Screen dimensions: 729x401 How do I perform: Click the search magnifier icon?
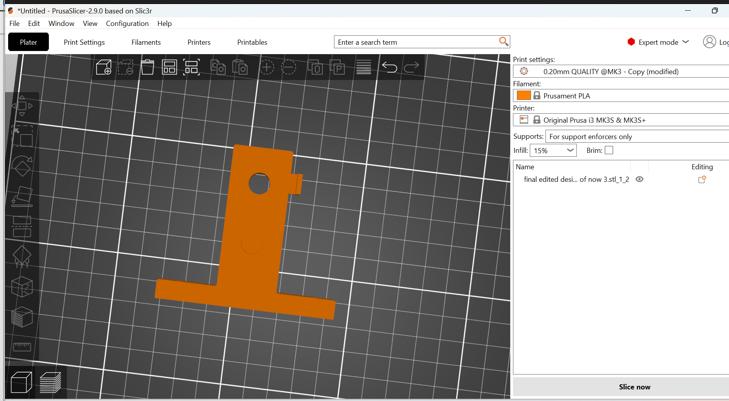[504, 41]
